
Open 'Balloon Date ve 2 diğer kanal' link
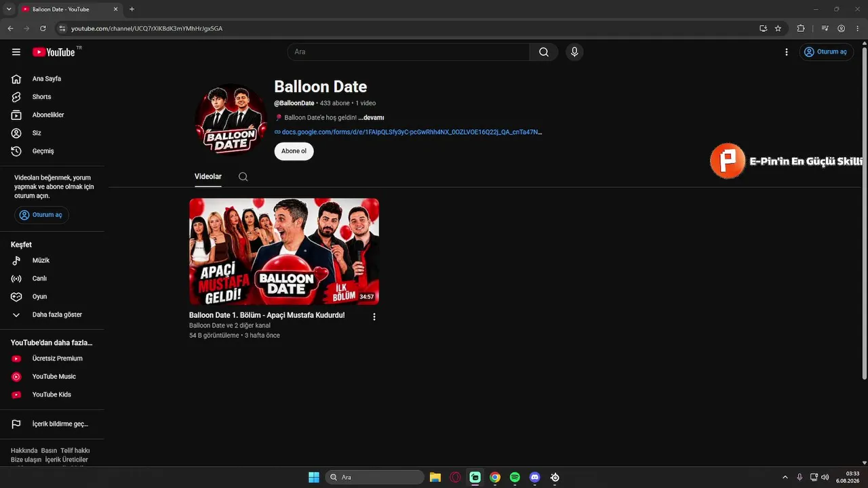point(230,326)
